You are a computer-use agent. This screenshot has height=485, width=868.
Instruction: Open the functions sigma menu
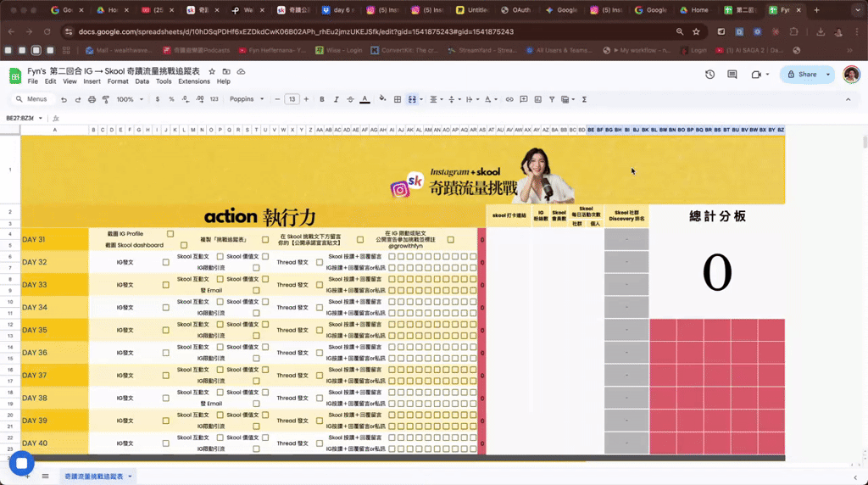tap(584, 100)
